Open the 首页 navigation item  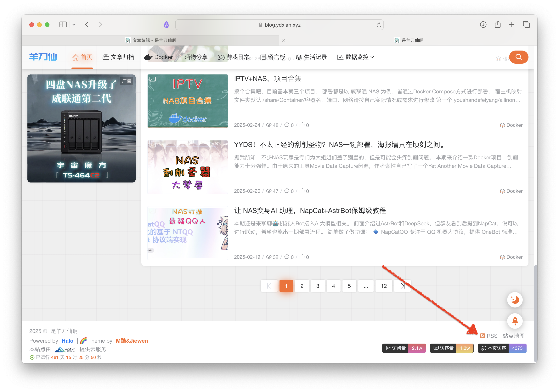(x=82, y=57)
